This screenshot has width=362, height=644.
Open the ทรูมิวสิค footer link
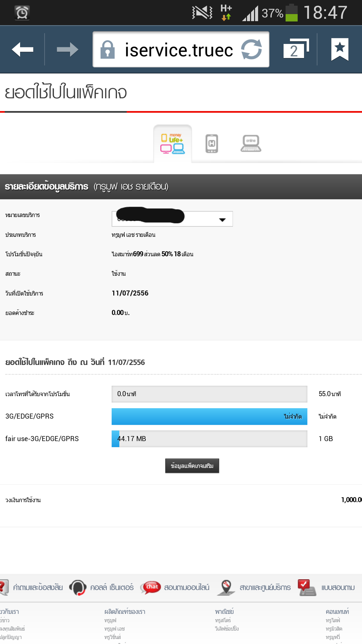point(334,629)
